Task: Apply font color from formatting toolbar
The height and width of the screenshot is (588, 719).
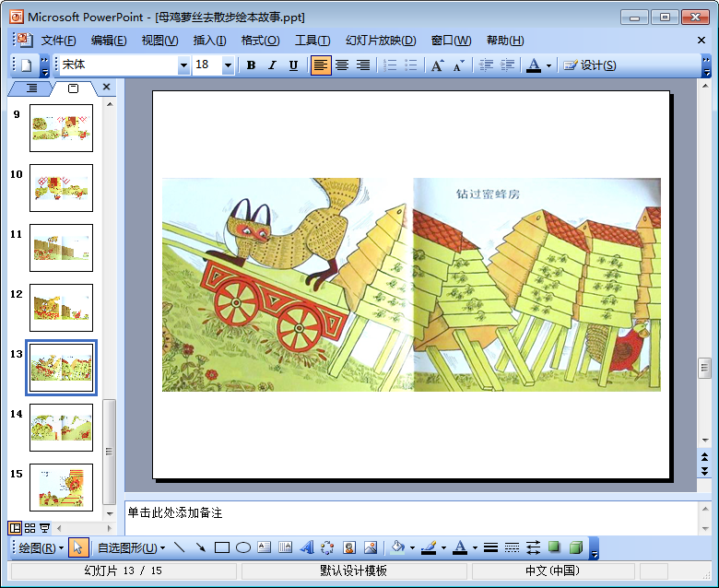Action: tap(534, 65)
